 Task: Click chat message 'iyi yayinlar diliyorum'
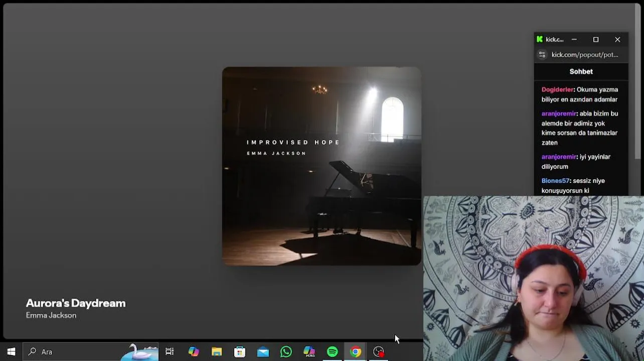click(576, 161)
